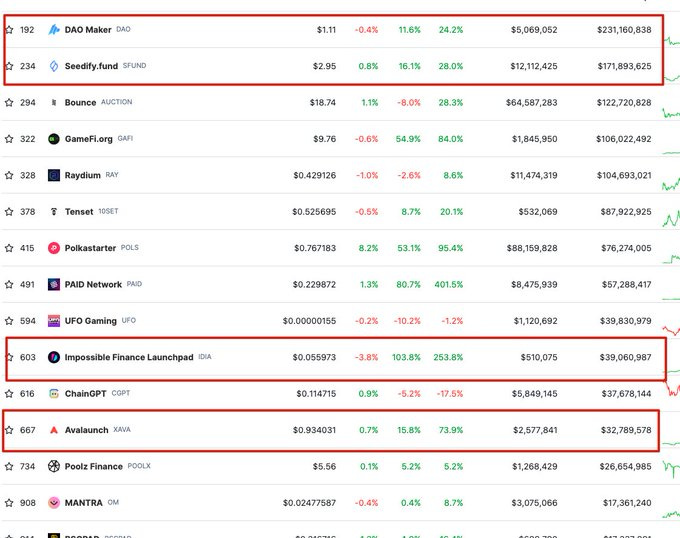This screenshot has height=538, width=680.
Task: Click the Impossible Finance Launchpad logo
Action: pos(54,358)
